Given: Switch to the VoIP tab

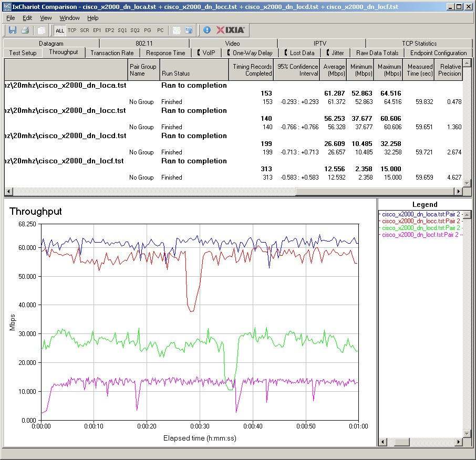Looking at the screenshot, I should [206, 53].
